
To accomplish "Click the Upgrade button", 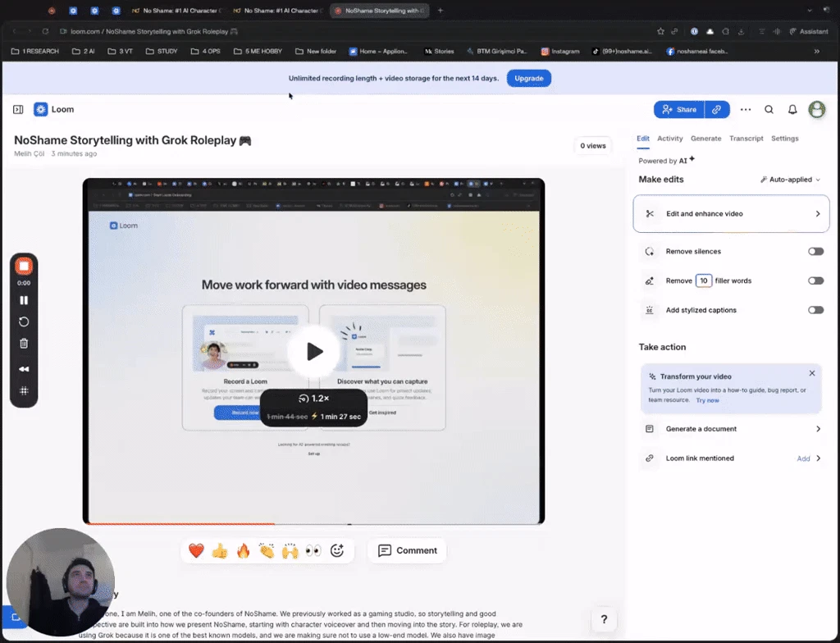I will pyautogui.click(x=529, y=78).
